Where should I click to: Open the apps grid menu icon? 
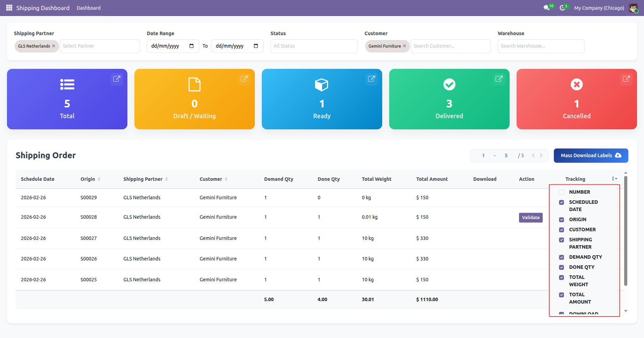pyautogui.click(x=9, y=8)
